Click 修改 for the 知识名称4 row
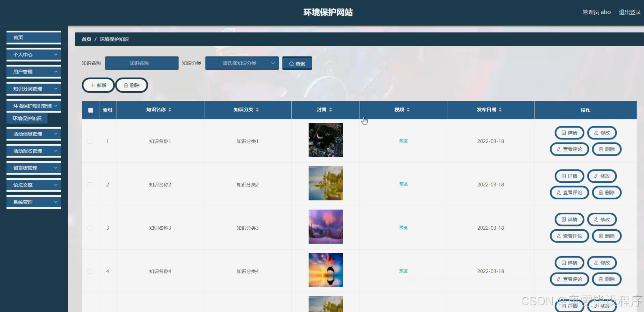The width and height of the screenshot is (644, 312). click(602, 263)
